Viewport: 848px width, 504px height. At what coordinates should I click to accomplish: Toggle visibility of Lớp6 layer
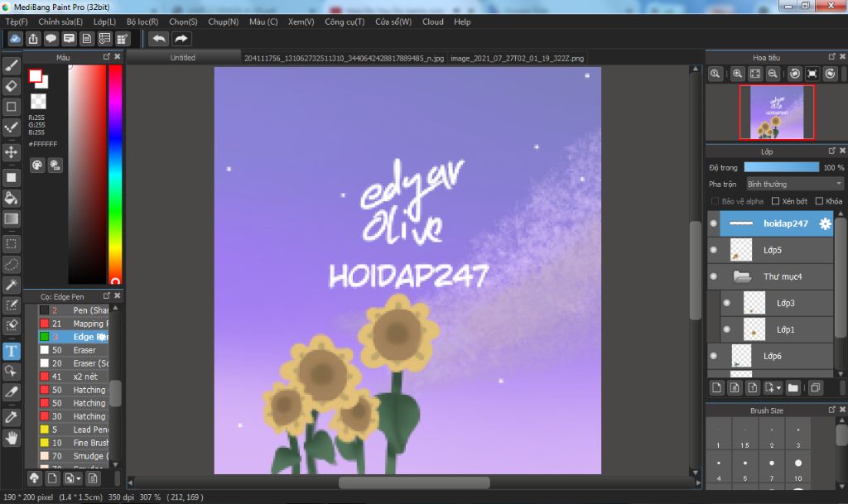click(x=713, y=356)
